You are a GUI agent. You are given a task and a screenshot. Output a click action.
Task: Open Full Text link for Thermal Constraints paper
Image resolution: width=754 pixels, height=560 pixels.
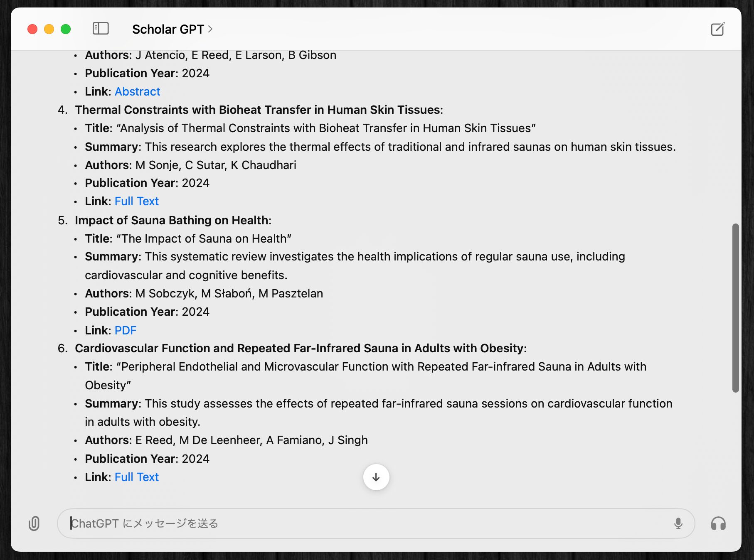136,201
